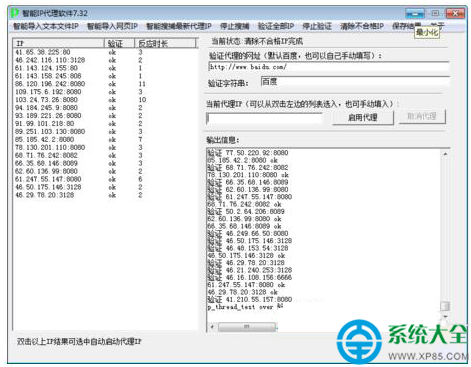
Task: Open 智能导入文本文件IP menu
Action: pos(46,26)
